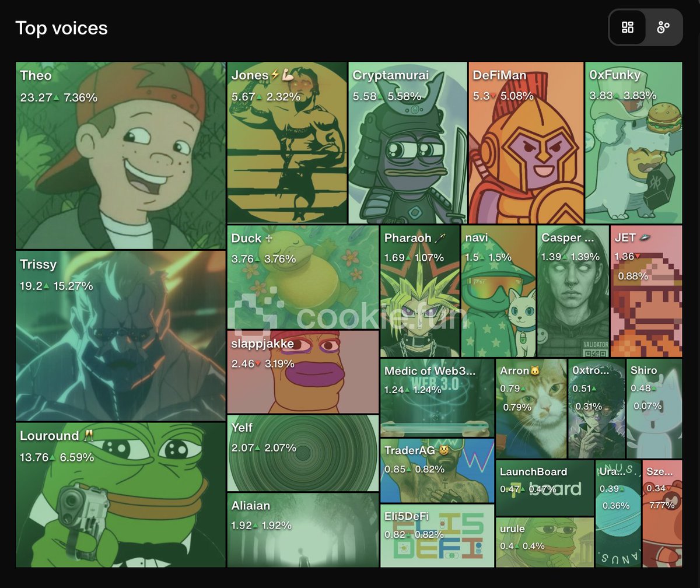700x588 pixels.
Task: Open the Arron cat tile
Action: [x=531, y=409]
